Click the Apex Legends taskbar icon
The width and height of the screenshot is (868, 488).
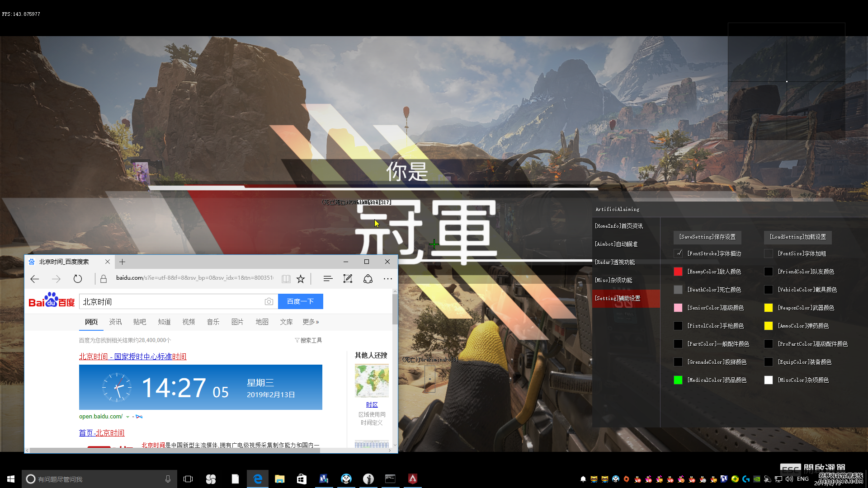point(413,479)
